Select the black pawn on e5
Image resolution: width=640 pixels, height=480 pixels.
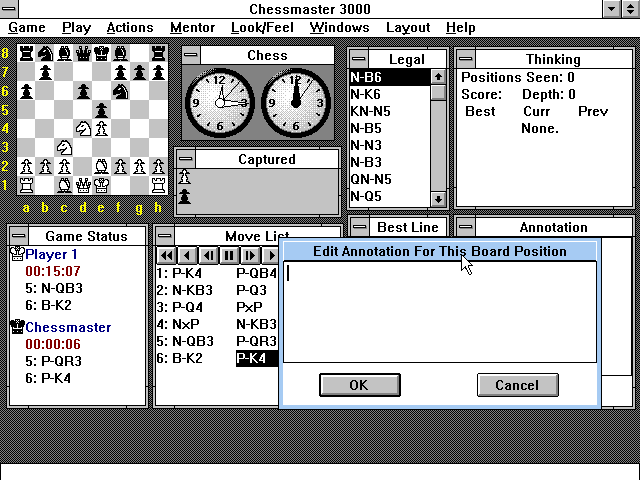[102, 110]
